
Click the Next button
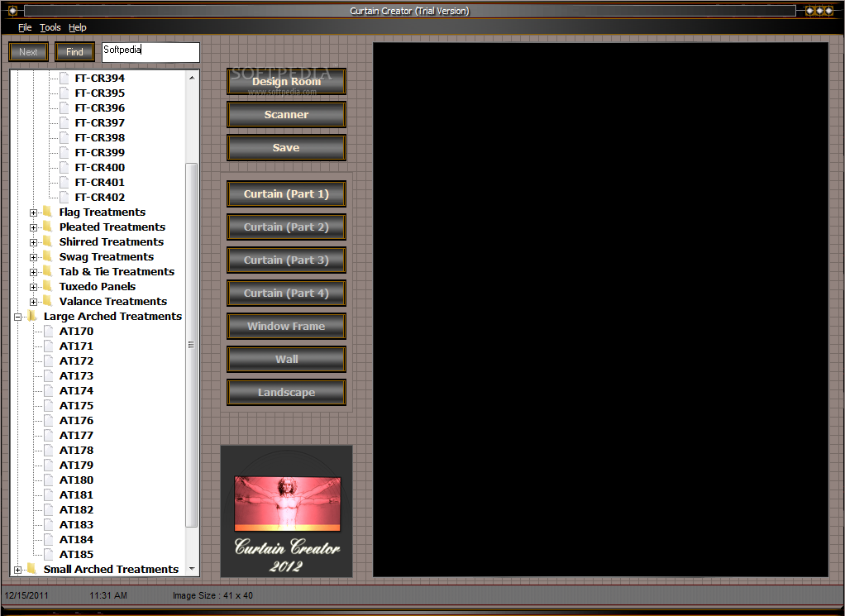click(x=29, y=52)
